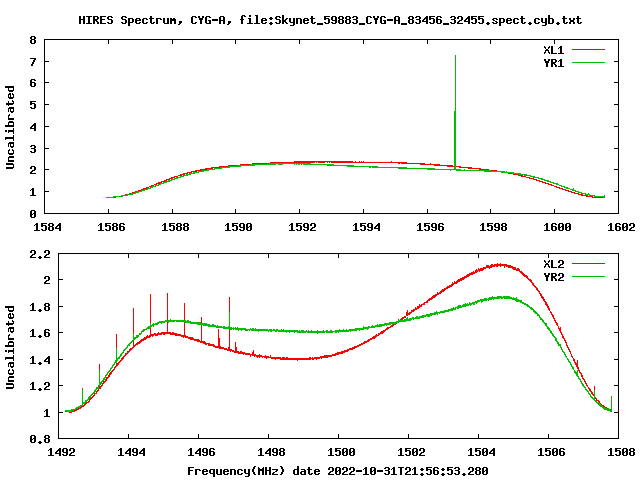
Task: Click the green YR1 legend line sample
Action: click(x=588, y=63)
